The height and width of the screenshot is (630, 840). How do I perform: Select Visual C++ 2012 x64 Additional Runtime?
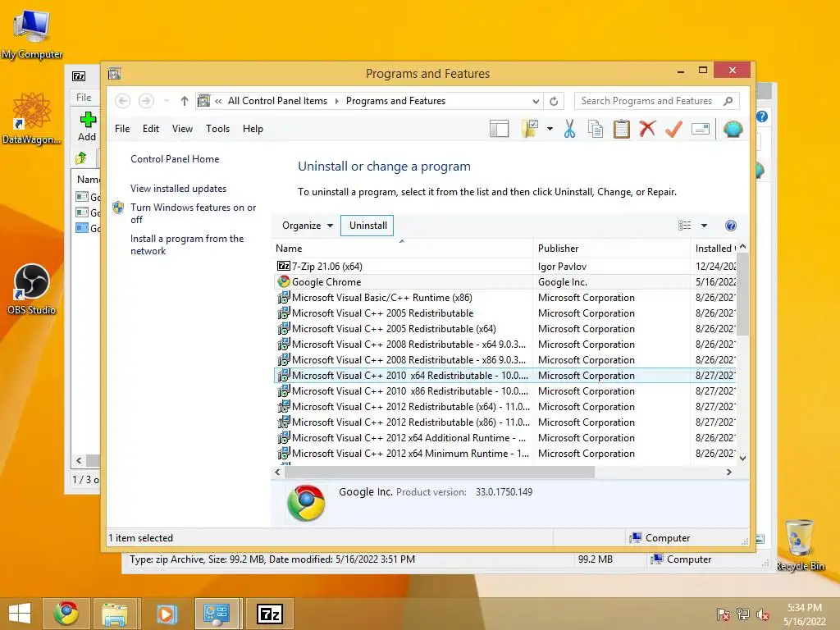click(x=504, y=438)
